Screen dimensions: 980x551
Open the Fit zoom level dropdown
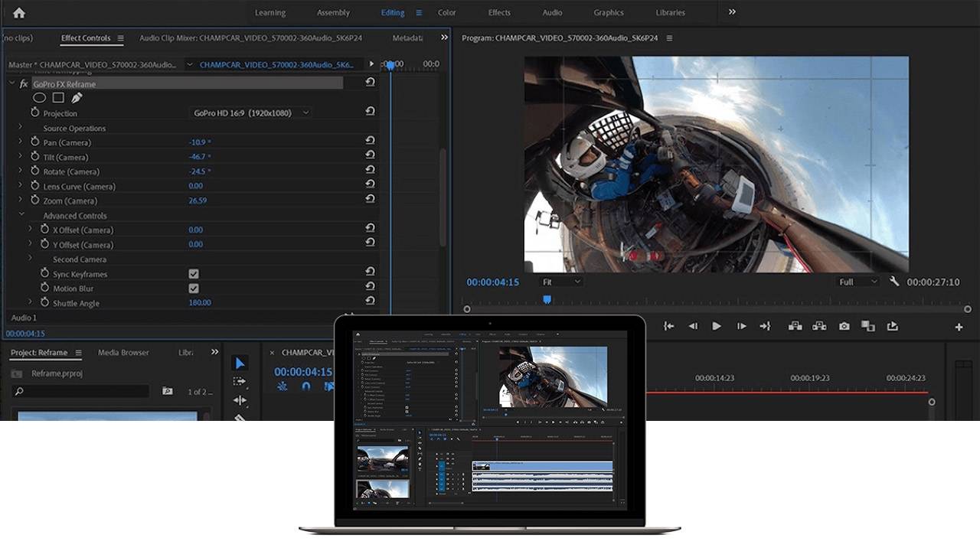click(561, 282)
